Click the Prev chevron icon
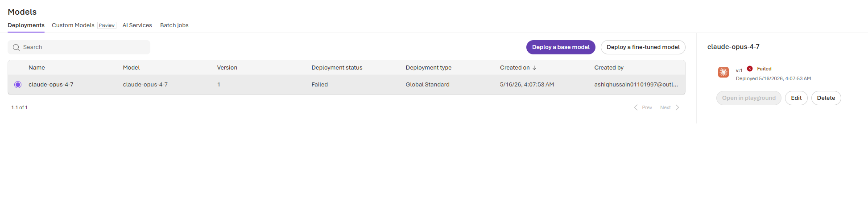 coord(636,107)
